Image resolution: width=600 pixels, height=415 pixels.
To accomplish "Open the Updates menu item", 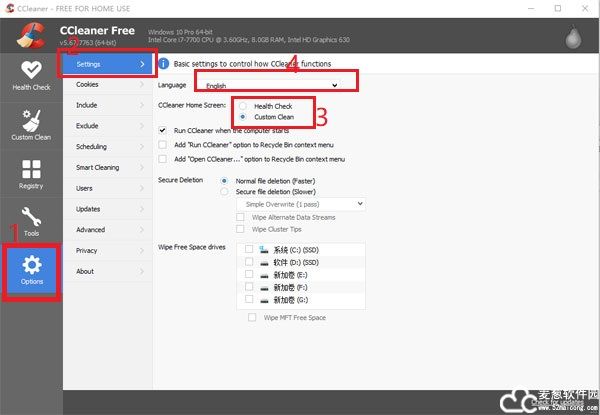I will (108, 209).
